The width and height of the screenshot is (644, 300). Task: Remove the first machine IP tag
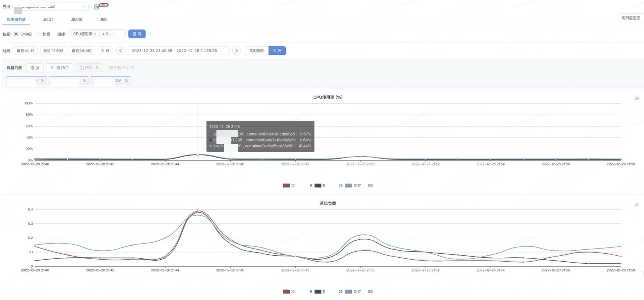point(42,80)
